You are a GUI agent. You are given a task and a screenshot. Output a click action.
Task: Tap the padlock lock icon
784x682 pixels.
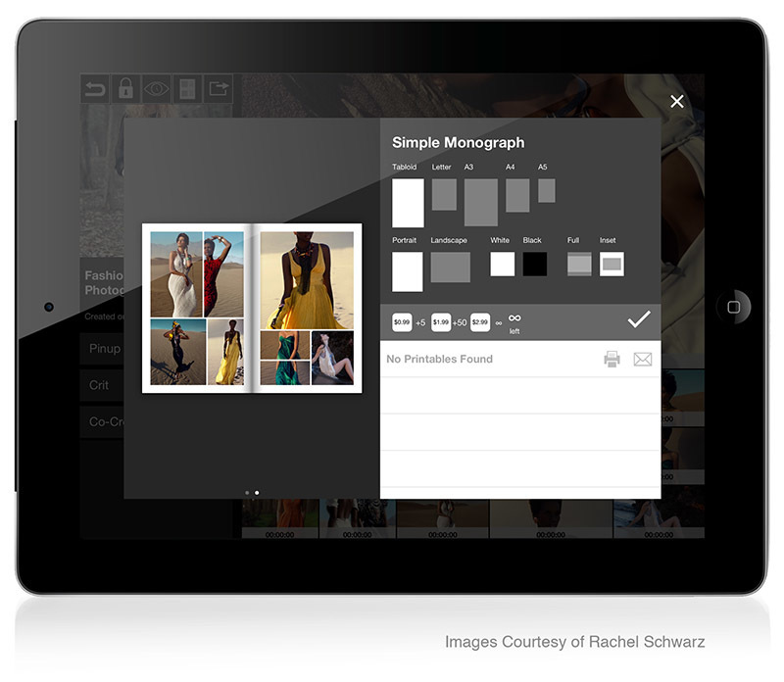point(125,89)
